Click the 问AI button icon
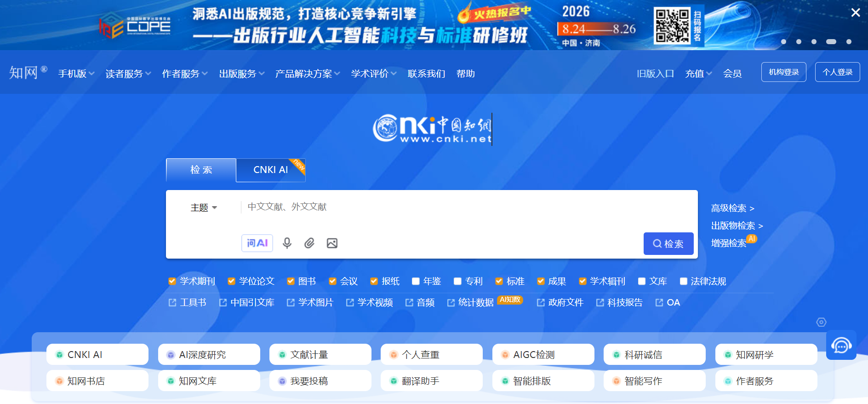The height and width of the screenshot is (404, 868). [x=257, y=243]
